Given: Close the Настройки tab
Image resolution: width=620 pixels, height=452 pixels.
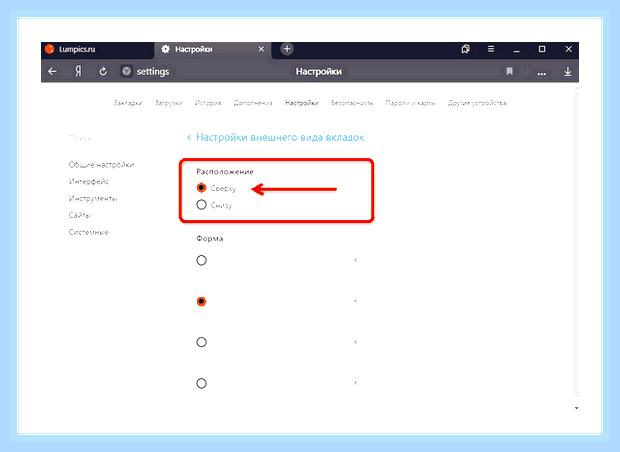Looking at the screenshot, I should [x=261, y=49].
